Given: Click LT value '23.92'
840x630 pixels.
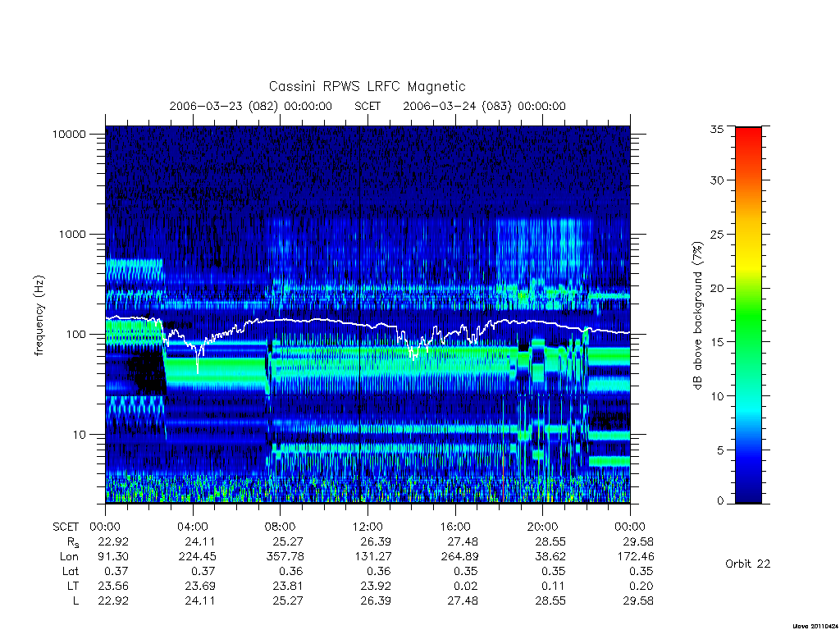Looking at the screenshot, I should 376,586.
